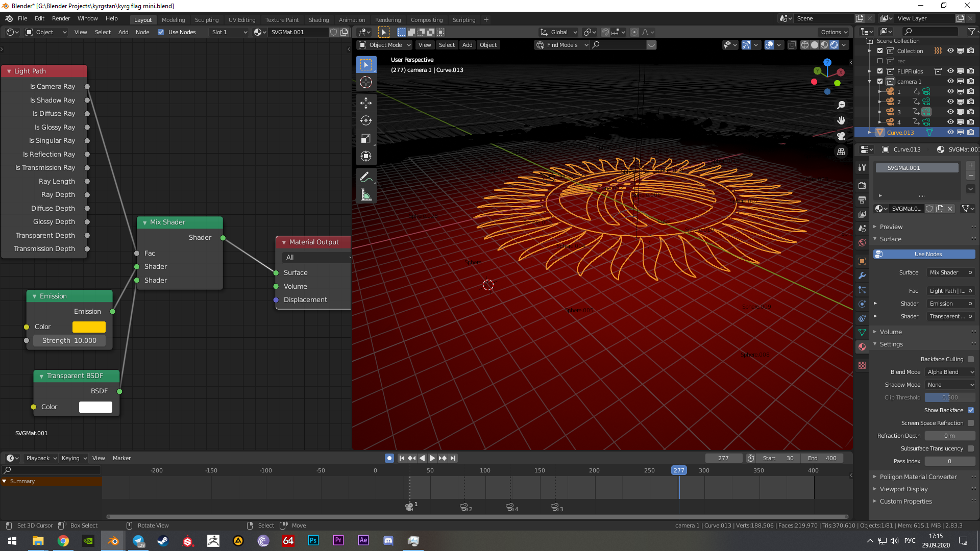
Task: Toggle the rec collection checkbox
Action: point(880,61)
